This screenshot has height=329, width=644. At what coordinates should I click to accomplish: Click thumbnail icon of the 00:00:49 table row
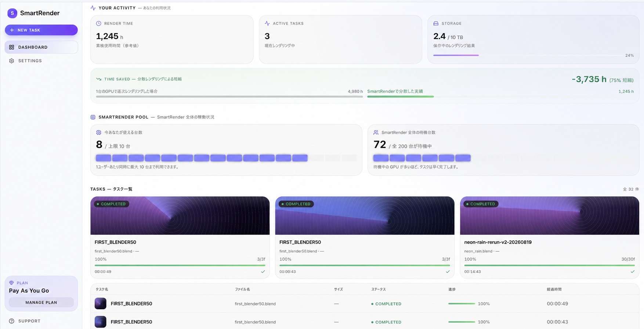pos(100,303)
